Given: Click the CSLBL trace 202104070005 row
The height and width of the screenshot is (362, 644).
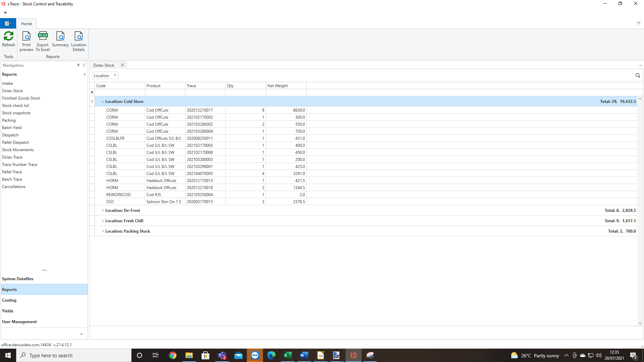Looking at the screenshot, I should pyautogui.click(x=199, y=173).
